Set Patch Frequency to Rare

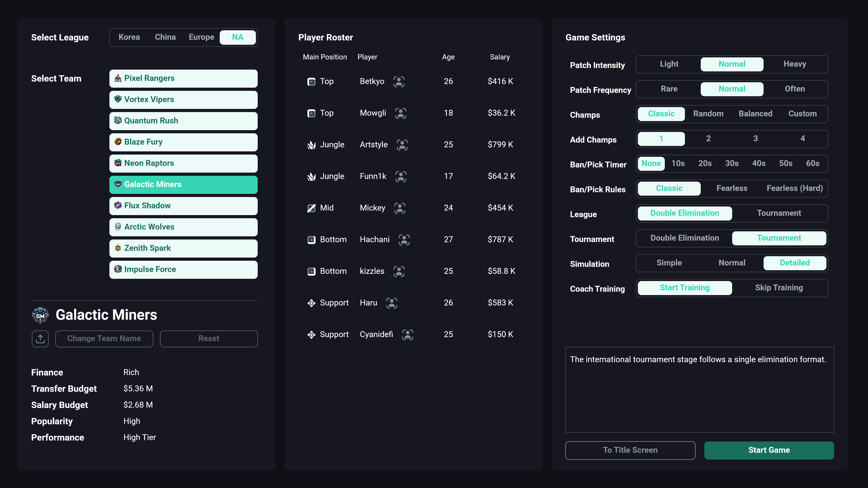(x=669, y=89)
